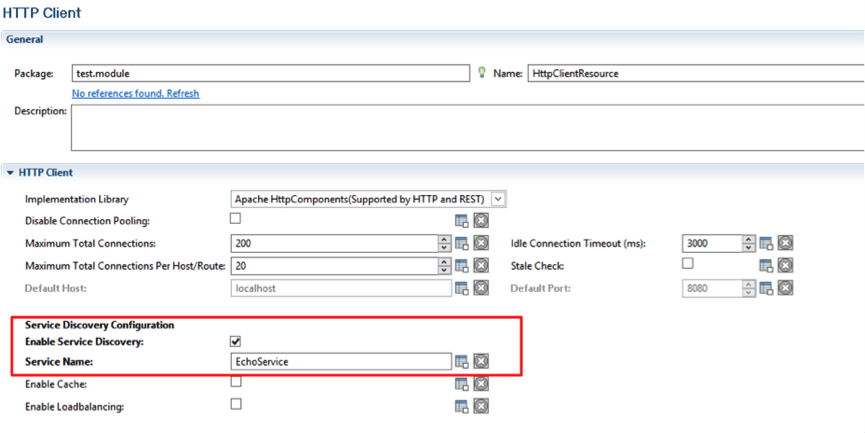Click the No references found. Refresh link

coord(136,93)
